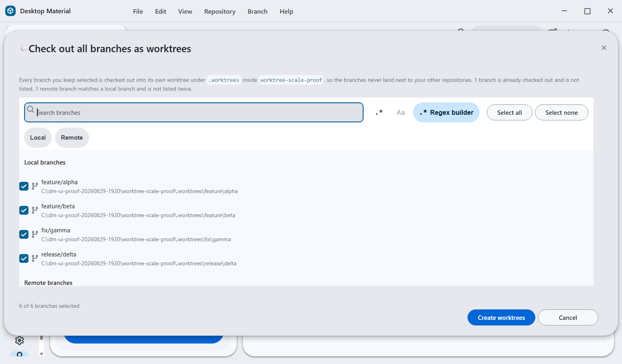
Task: Filter by the Local chip
Action: 38,138
